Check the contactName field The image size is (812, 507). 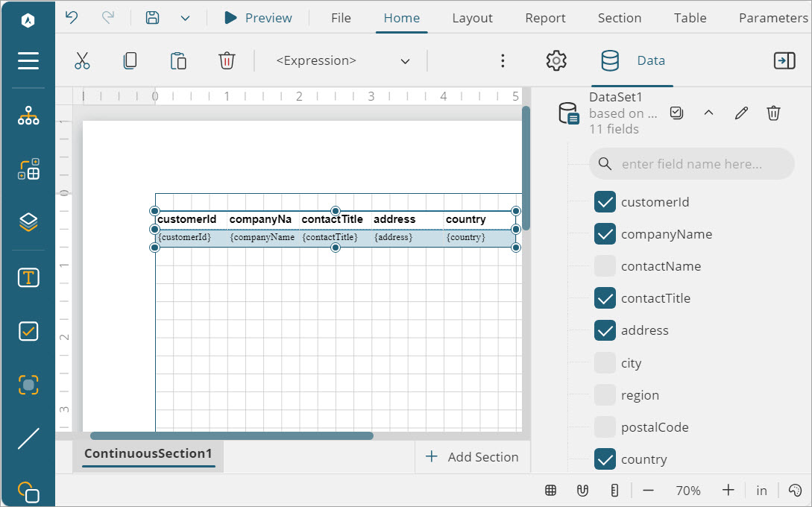tap(605, 266)
